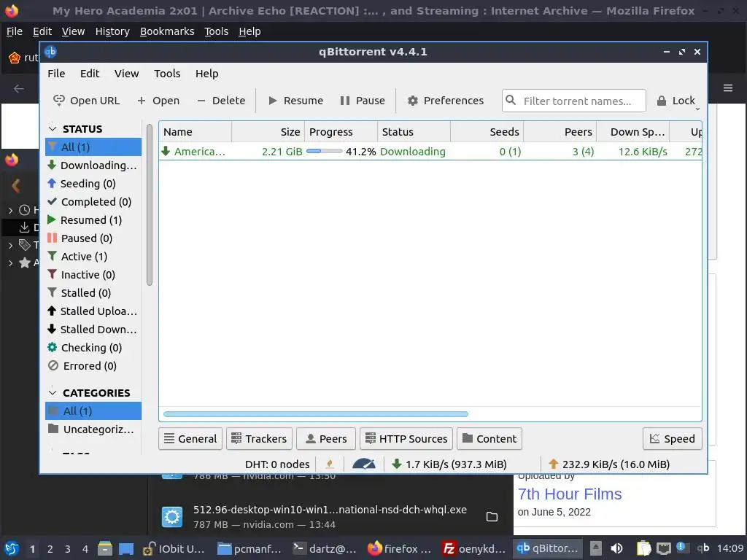Open the Speed graph tab
The height and width of the screenshot is (560, 747).
[672, 438]
